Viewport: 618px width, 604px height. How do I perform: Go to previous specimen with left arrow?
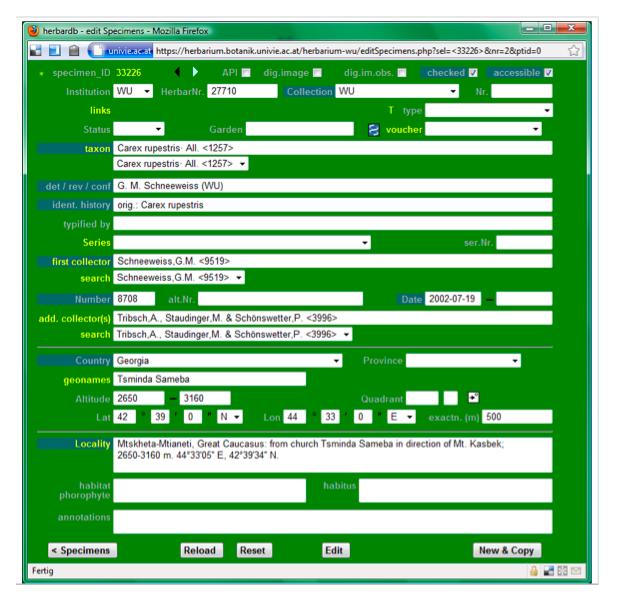pos(177,72)
